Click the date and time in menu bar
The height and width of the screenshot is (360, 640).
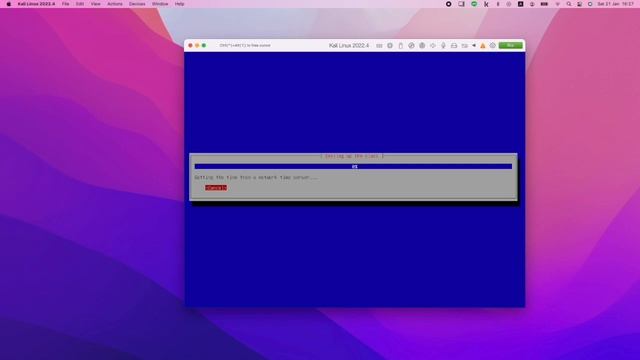click(616, 4)
